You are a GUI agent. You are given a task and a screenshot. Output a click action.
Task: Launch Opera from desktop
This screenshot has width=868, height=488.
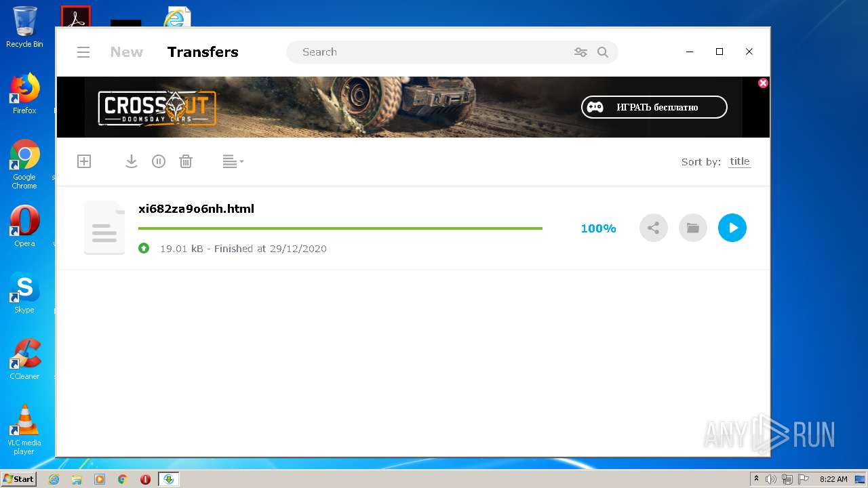pyautogui.click(x=24, y=226)
